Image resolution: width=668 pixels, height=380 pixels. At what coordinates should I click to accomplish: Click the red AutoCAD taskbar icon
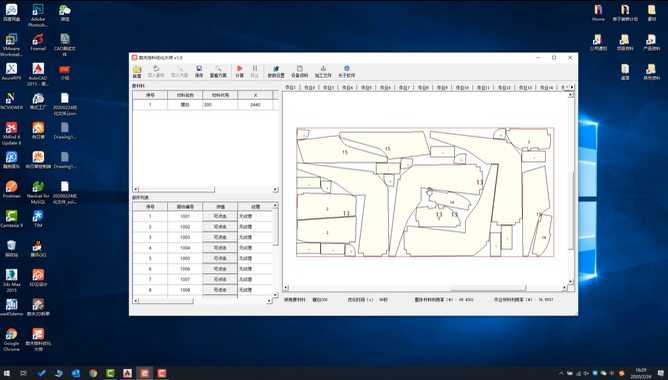click(127, 374)
